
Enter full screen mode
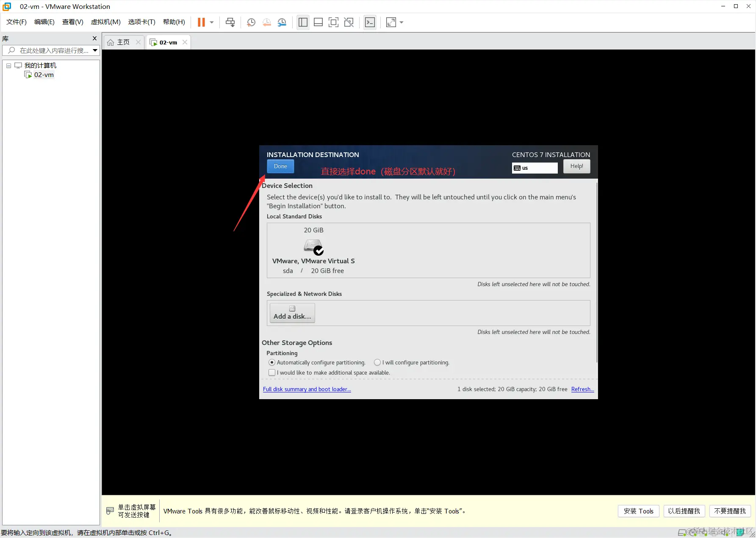click(x=333, y=22)
